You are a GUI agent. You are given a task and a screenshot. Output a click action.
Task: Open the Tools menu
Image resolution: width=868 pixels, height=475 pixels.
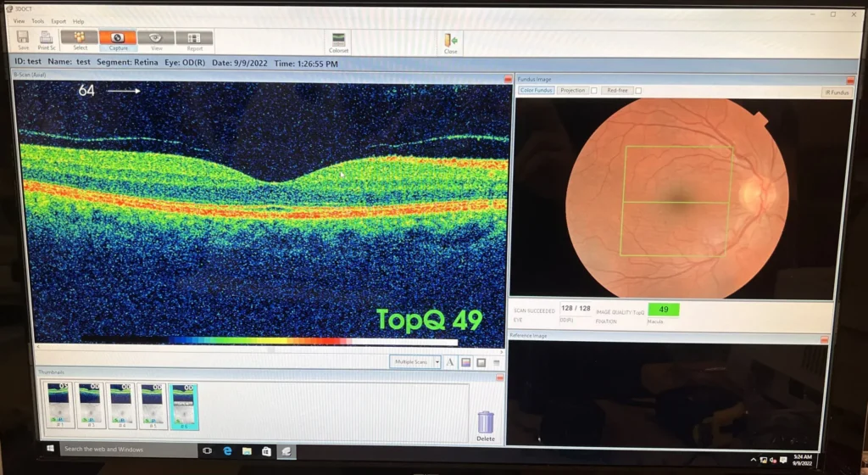tap(37, 21)
